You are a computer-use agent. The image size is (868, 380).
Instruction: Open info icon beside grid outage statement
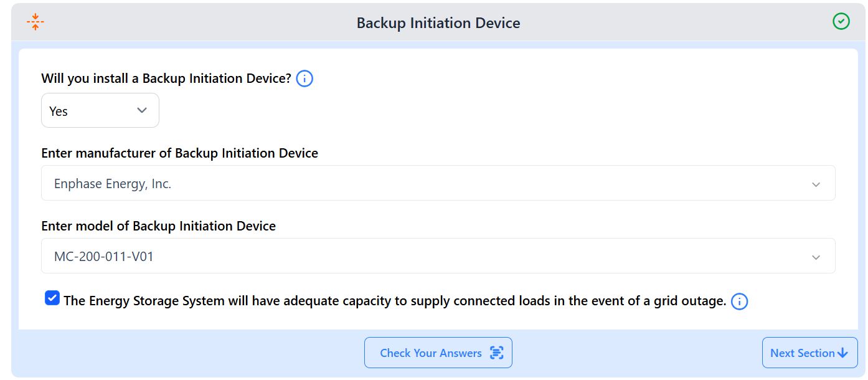pyautogui.click(x=739, y=302)
